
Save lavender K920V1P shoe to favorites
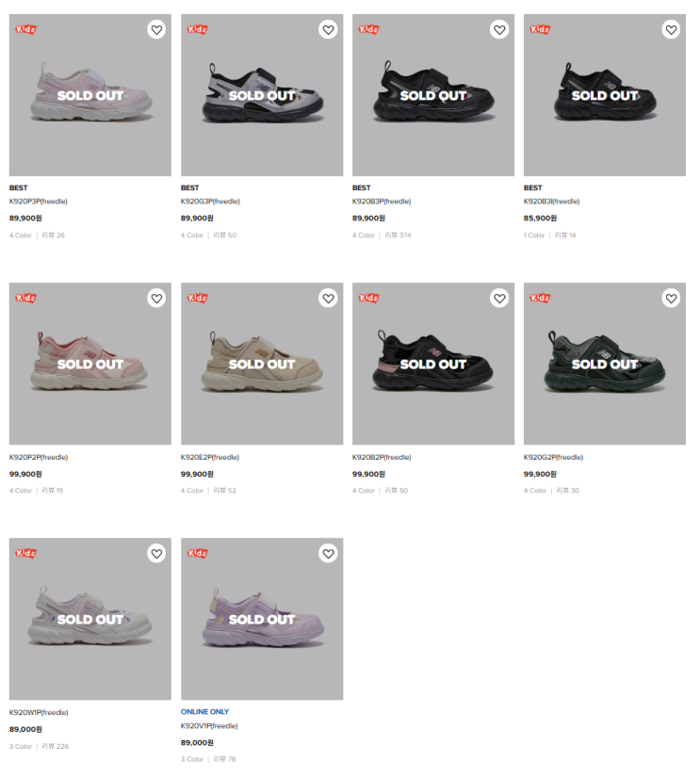click(328, 554)
